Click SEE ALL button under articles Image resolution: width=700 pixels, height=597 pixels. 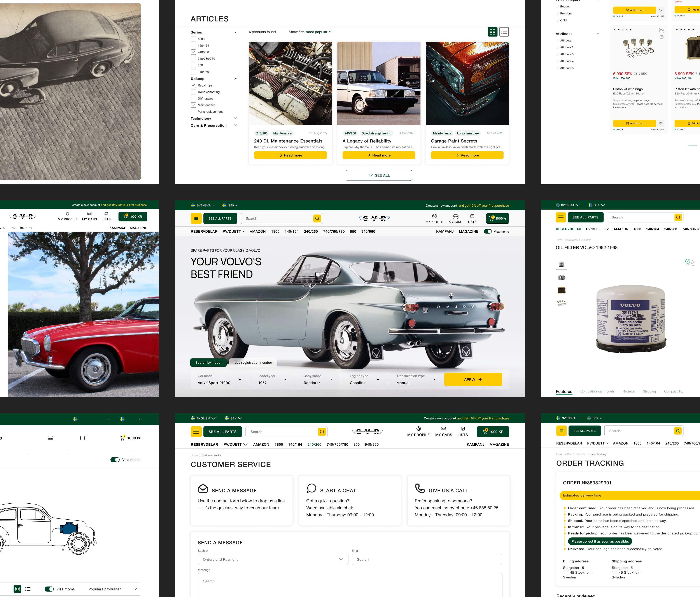[x=379, y=175]
